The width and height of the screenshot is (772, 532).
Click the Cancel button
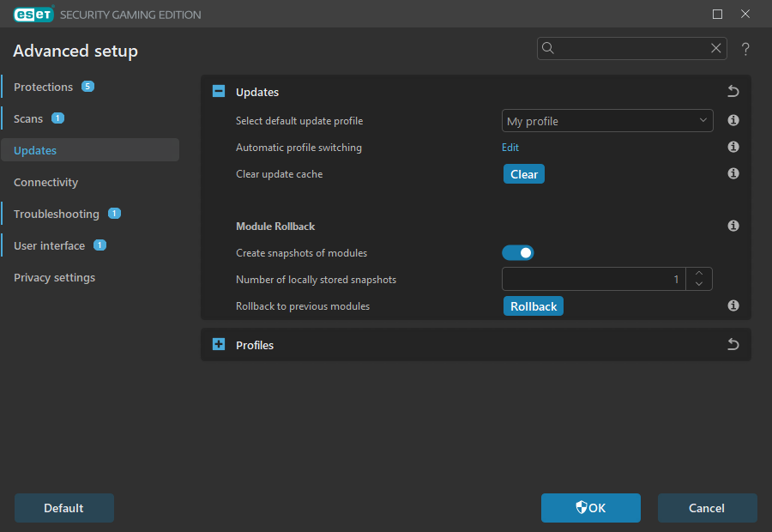[x=708, y=508]
